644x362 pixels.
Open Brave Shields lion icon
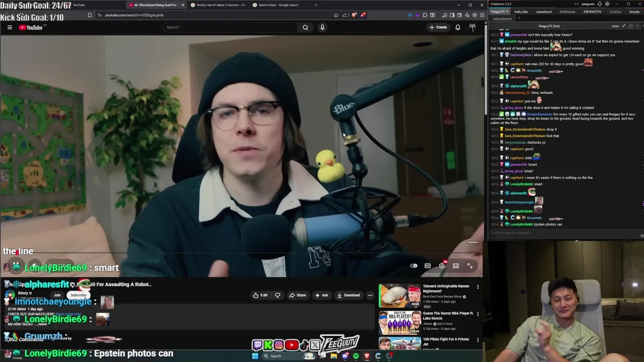pos(354,15)
